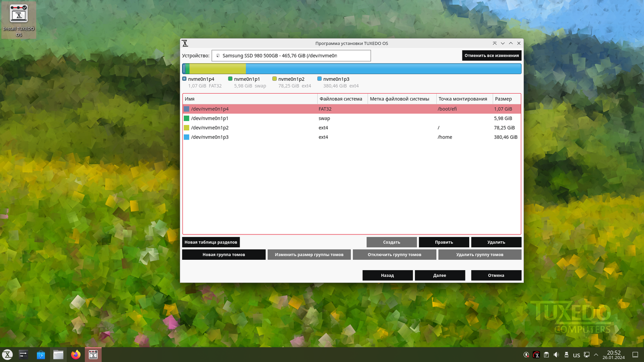
Task: Sort by 'Точка монтирования' column header
Action: pos(465,99)
